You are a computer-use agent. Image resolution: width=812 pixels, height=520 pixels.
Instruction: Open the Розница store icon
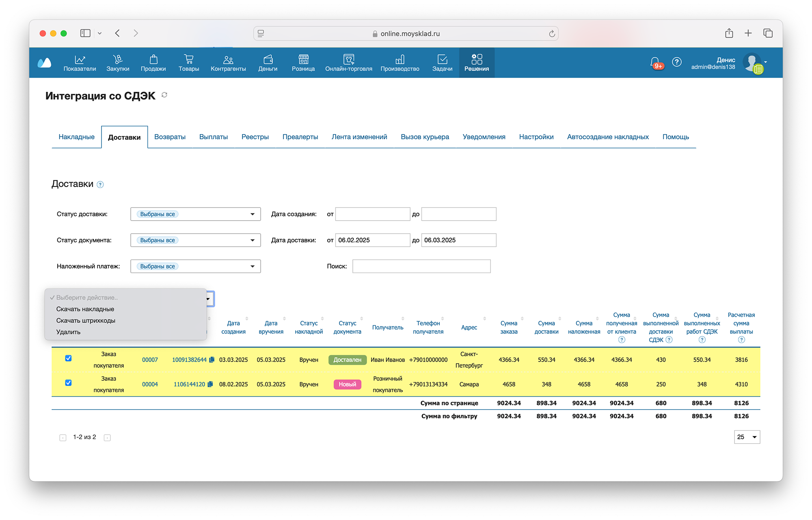tap(303, 59)
